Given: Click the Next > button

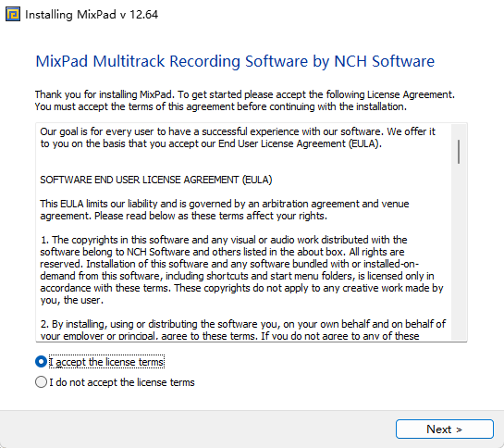Looking at the screenshot, I should [445, 429].
